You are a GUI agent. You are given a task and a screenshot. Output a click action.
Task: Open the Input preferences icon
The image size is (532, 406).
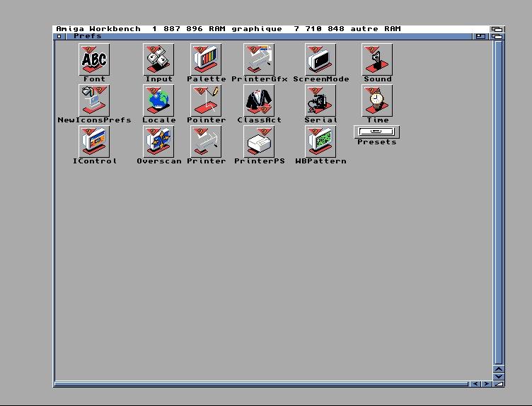tap(158, 59)
